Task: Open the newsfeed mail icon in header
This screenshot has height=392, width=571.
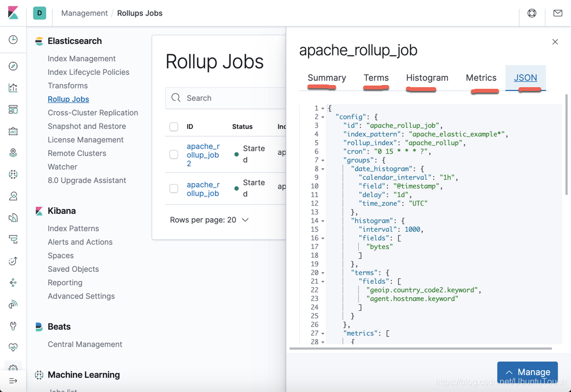Action: coord(557,13)
